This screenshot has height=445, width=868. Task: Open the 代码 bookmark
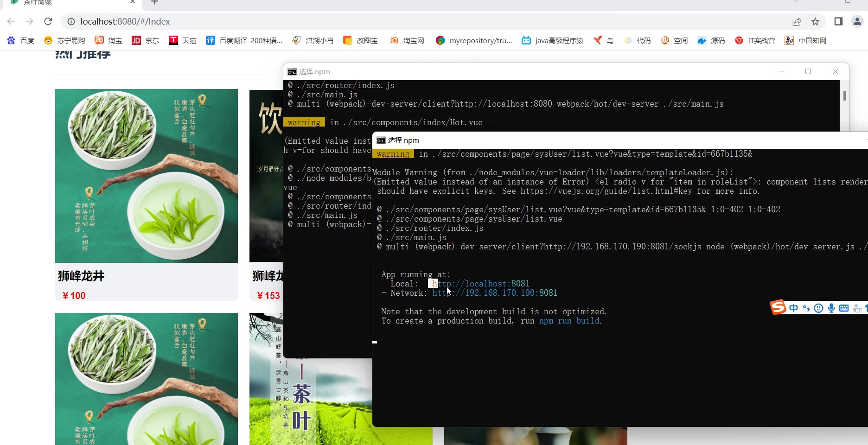pyautogui.click(x=637, y=40)
